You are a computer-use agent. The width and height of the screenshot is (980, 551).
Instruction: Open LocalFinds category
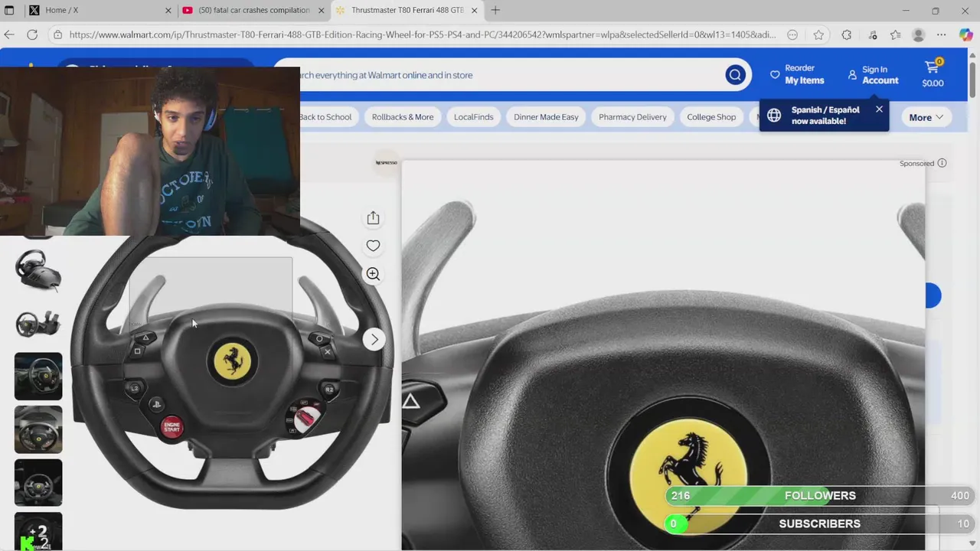click(473, 117)
